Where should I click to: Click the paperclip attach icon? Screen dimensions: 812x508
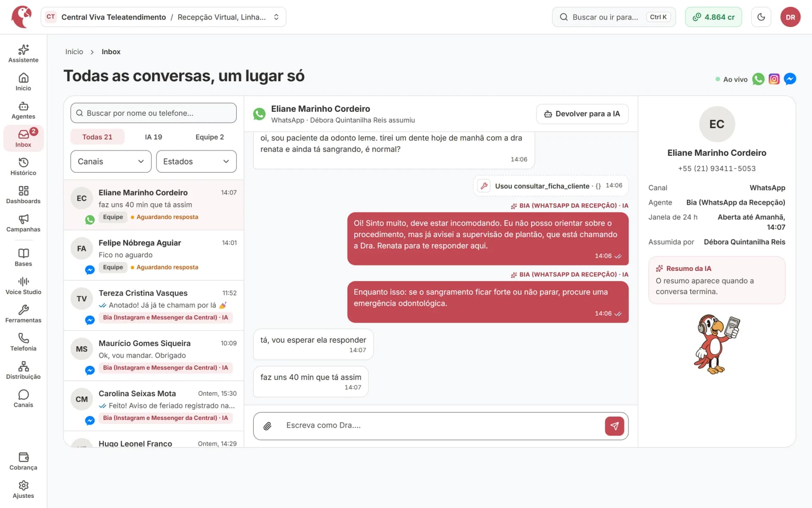(267, 426)
